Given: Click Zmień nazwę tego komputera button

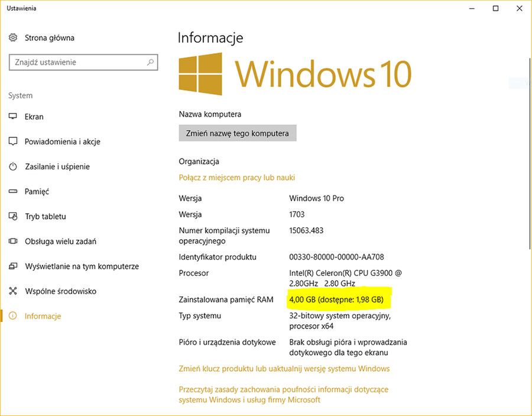Looking at the screenshot, I should 238,133.
